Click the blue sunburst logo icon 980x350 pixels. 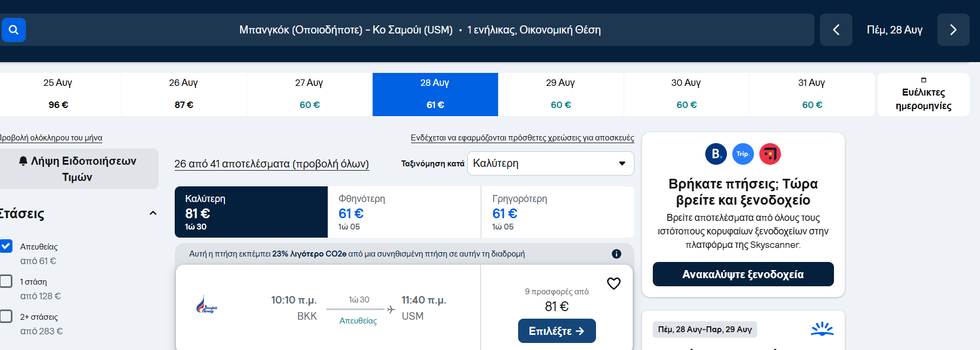click(x=822, y=329)
